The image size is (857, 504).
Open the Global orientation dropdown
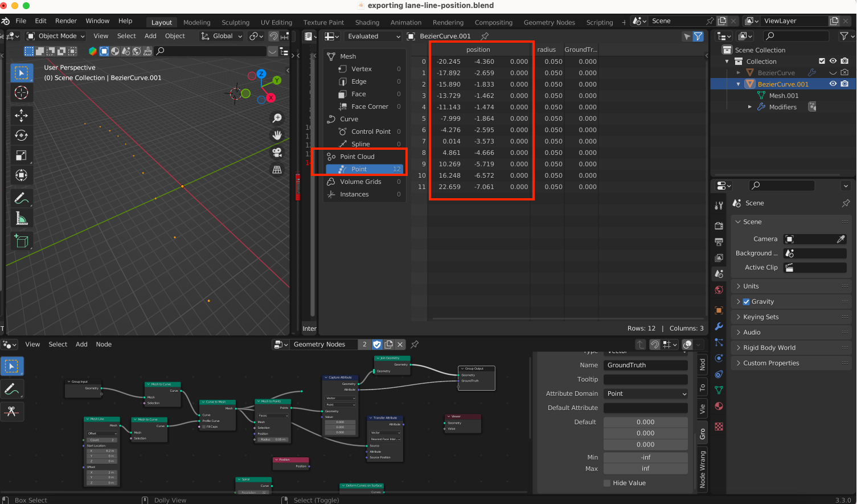tap(222, 36)
